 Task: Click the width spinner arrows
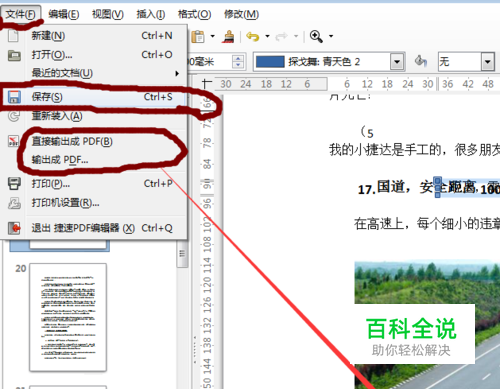click(x=238, y=62)
